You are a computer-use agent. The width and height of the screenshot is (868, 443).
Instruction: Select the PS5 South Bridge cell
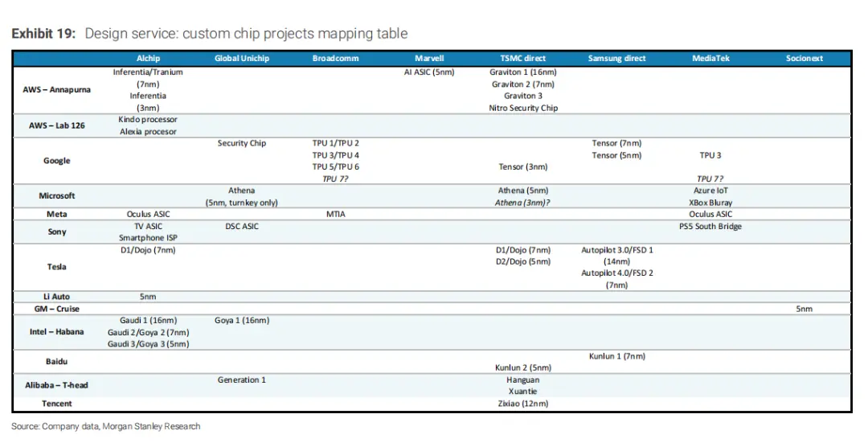(710, 227)
